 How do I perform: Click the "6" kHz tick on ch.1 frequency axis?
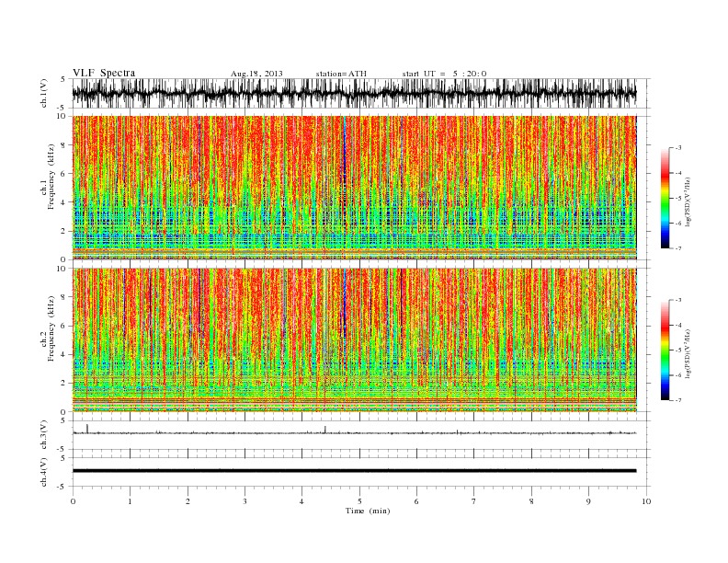click(x=63, y=174)
